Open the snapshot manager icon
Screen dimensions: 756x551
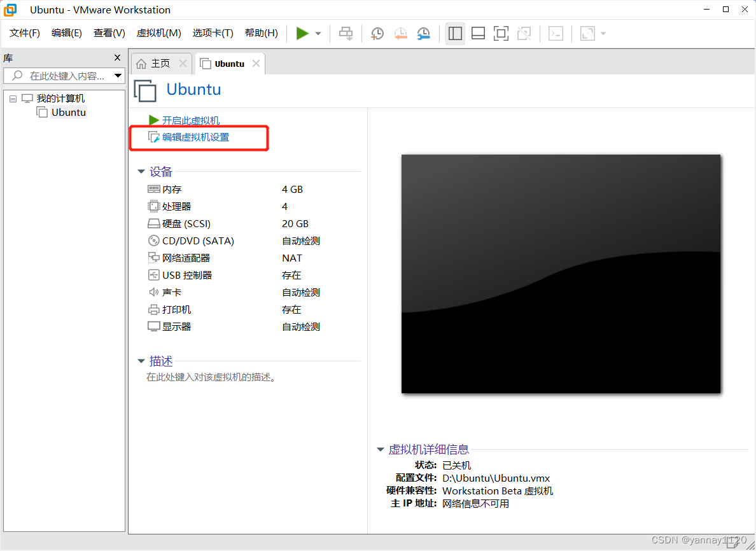pyautogui.click(x=423, y=33)
